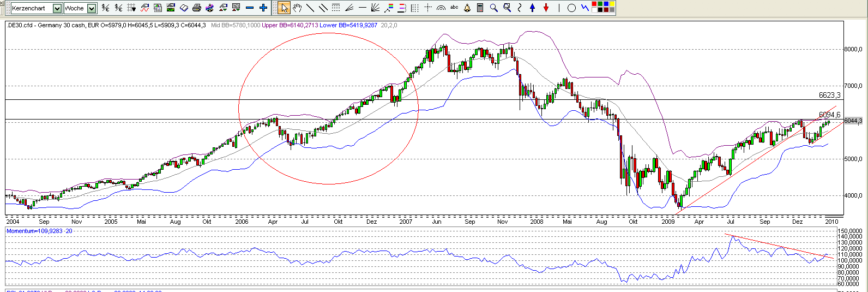
Task: Select the colored bracket levels tool
Action: pos(402,8)
